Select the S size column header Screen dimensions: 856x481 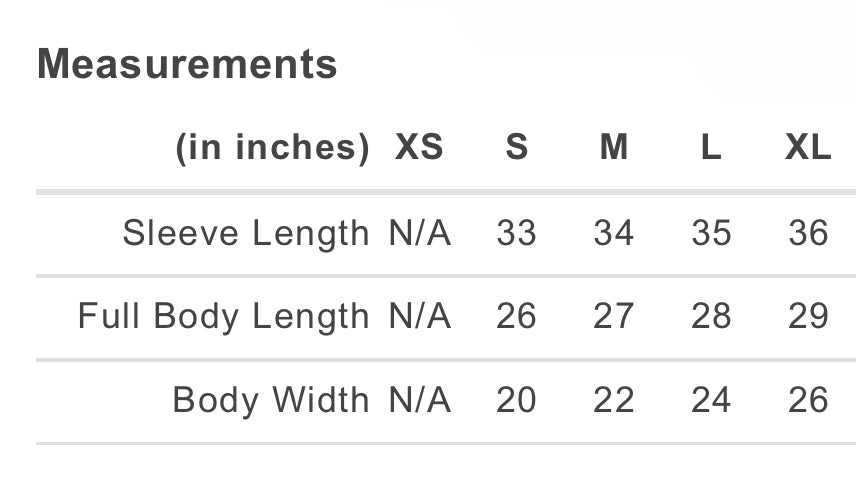point(516,148)
